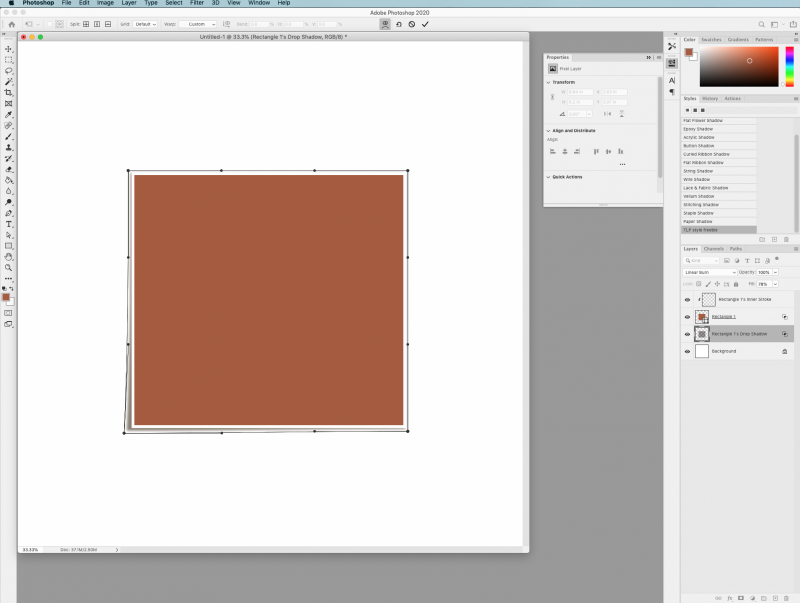
Task: Select the Magic Wand tool
Action: [9, 82]
